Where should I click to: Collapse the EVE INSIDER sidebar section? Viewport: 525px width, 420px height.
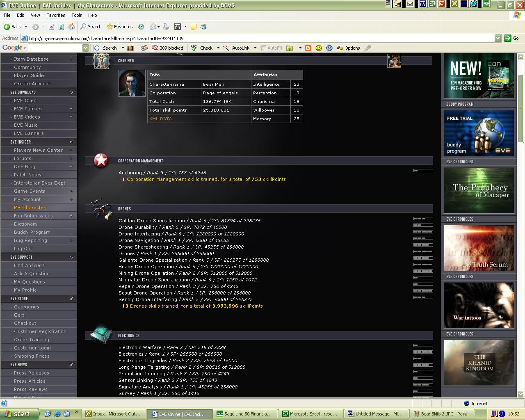pos(71,142)
